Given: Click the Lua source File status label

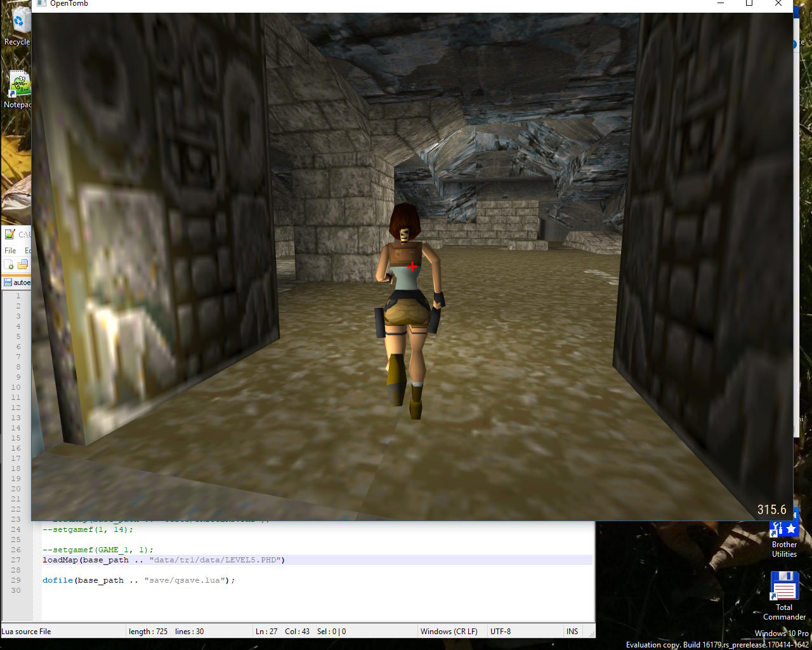Looking at the screenshot, I should pos(27,631).
